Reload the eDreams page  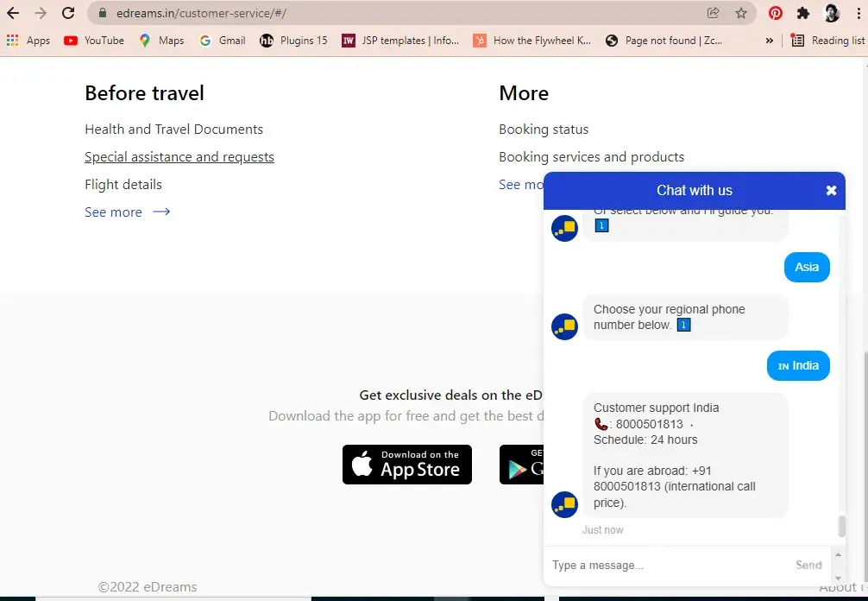tap(68, 13)
